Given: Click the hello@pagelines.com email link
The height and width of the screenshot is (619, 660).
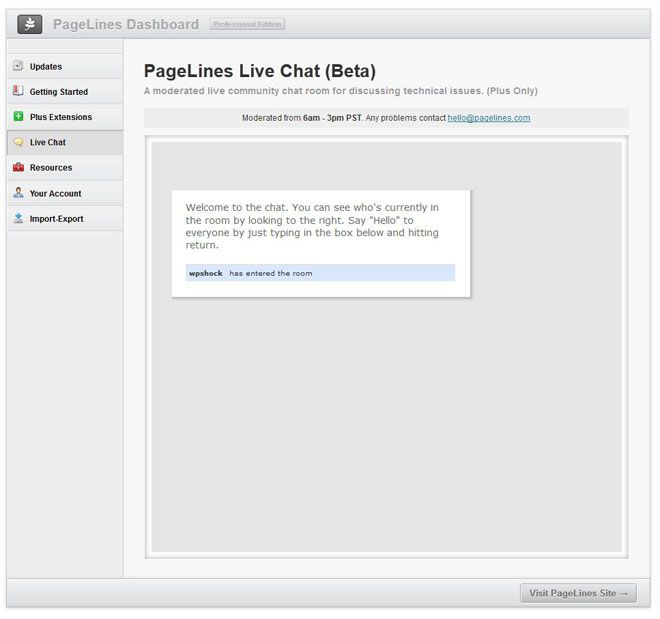Looking at the screenshot, I should click(x=488, y=118).
